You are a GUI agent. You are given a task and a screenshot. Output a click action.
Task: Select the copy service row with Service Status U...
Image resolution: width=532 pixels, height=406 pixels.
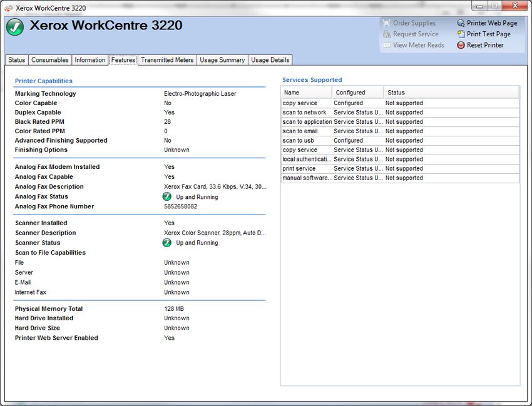coord(401,150)
